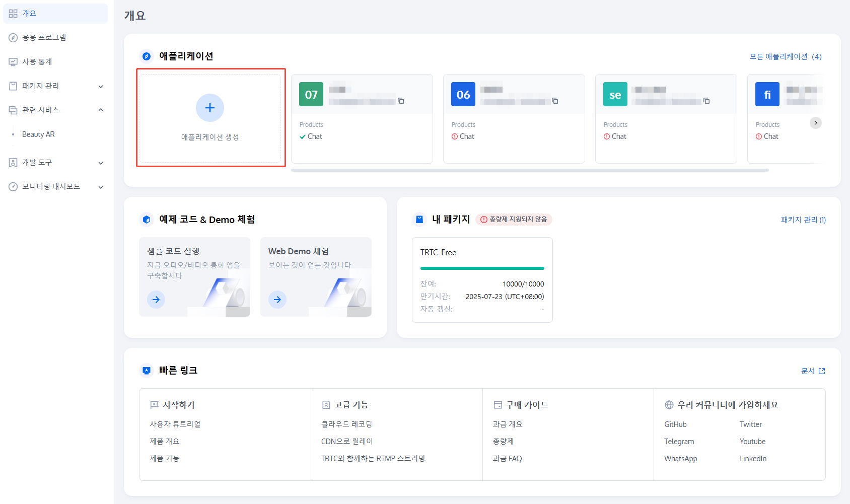
Task: Open the 문서 external link
Action: (x=813, y=371)
